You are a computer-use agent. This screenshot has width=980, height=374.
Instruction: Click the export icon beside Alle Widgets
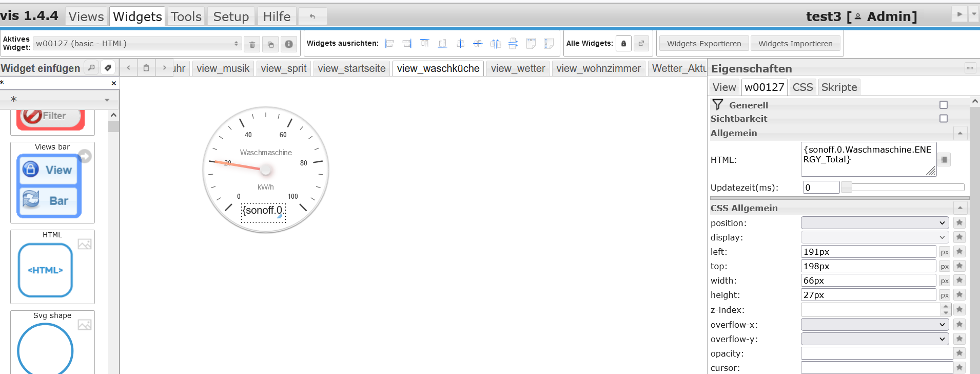[641, 44]
